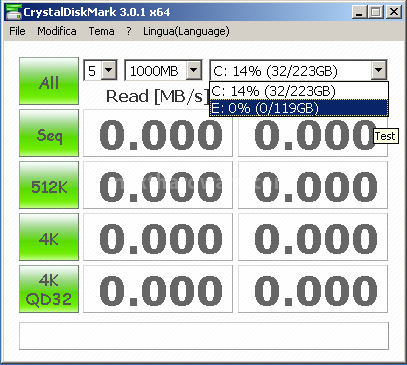The image size is (407, 365).
Task: Click the 4K QD32 write result box
Action: pos(313,289)
